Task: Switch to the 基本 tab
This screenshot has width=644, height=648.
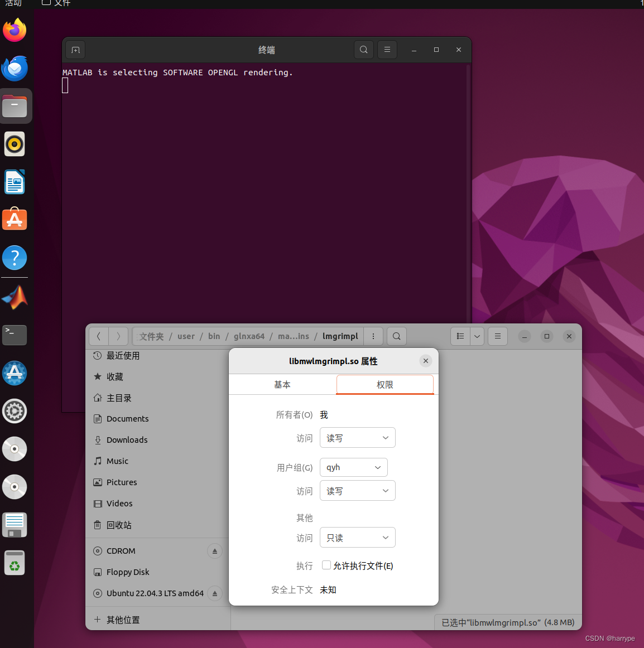Action: (282, 384)
